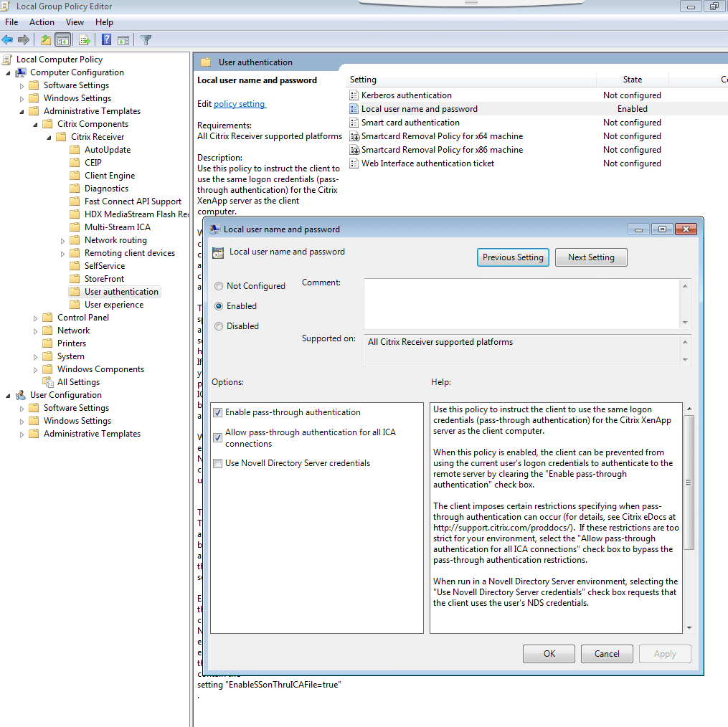The height and width of the screenshot is (727, 728).
Task: Click the Kerberos authentication policy icon
Action: [x=354, y=95]
